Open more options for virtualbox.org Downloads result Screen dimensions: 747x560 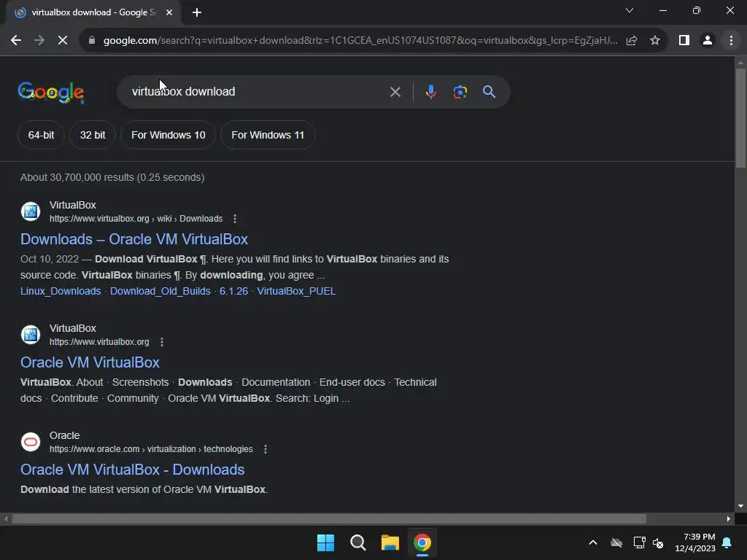pos(234,219)
